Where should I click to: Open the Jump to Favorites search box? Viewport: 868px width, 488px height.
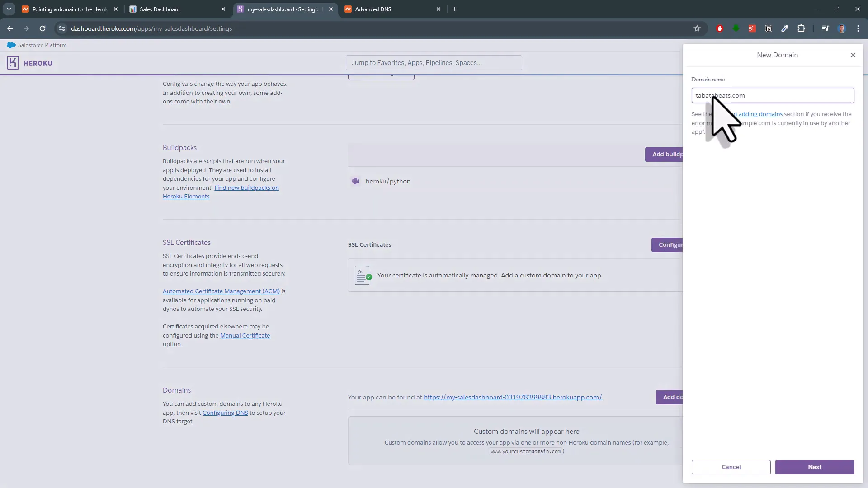[x=434, y=62]
